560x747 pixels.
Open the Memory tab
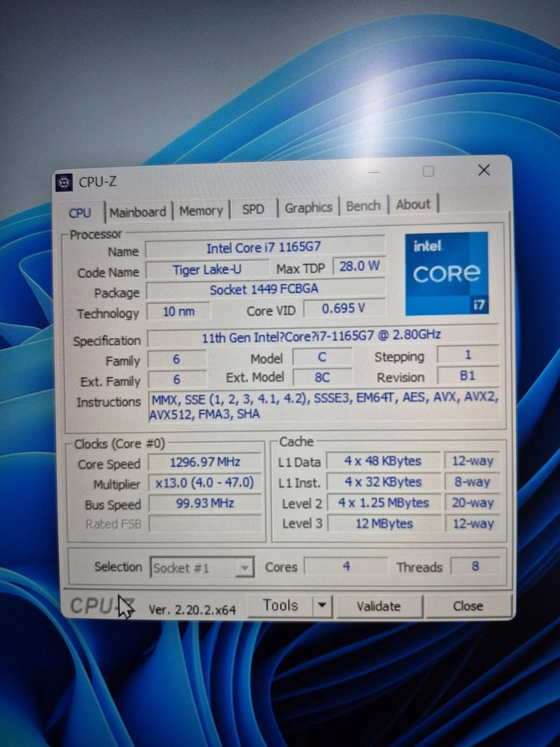(x=201, y=211)
